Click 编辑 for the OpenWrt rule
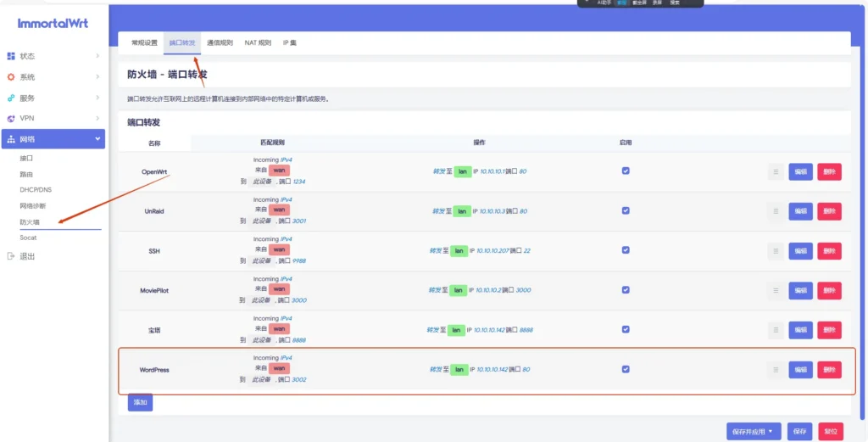The image size is (868, 442). 800,171
